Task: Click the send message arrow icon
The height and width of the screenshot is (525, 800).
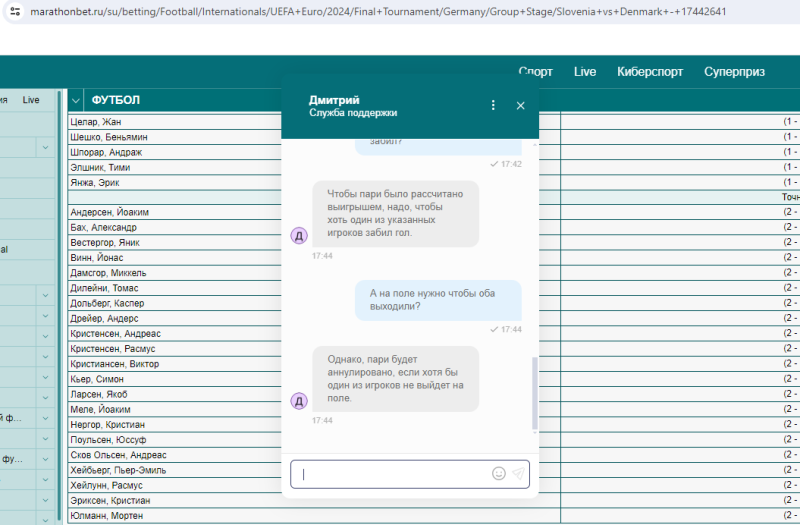Action: point(518,474)
